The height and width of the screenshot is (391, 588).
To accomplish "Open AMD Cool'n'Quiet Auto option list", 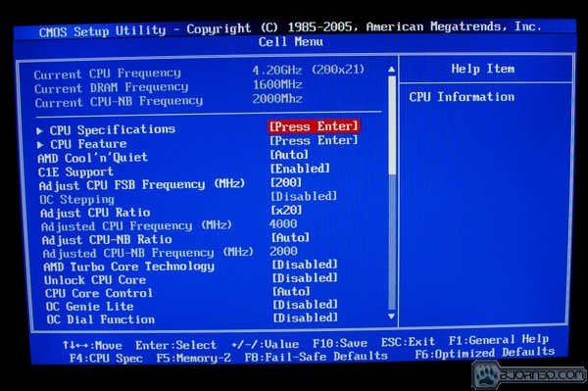I will (x=289, y=155).
